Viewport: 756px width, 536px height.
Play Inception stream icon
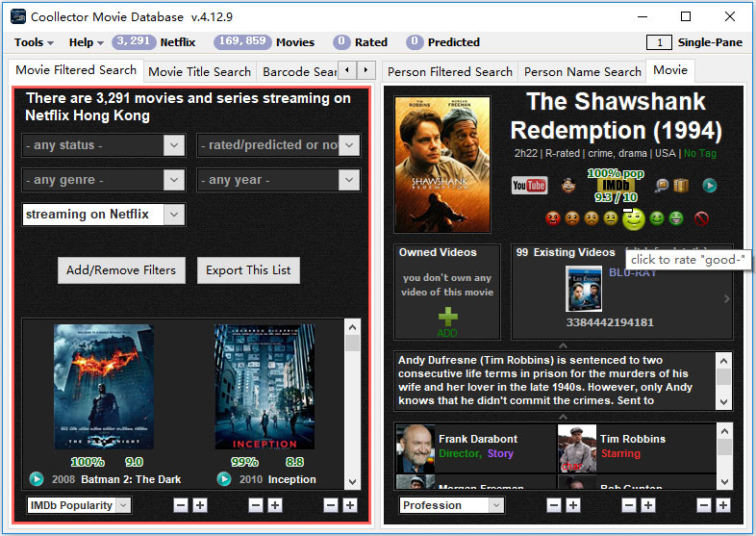point(224,479)
